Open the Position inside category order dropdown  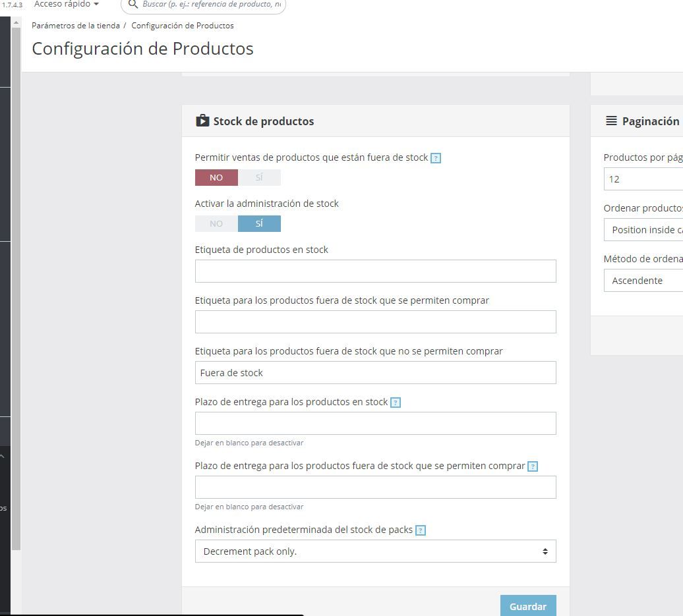click(643, 230)
